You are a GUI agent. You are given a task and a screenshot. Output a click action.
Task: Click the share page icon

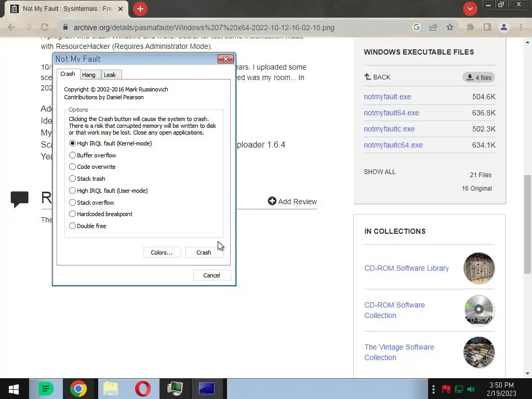point(433,27)
